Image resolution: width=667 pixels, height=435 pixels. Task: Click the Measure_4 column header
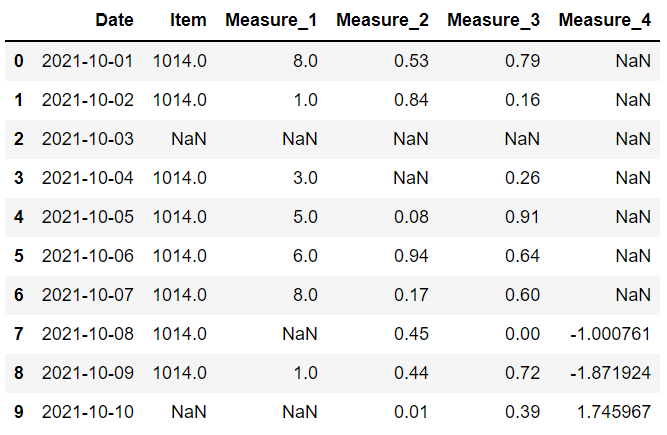pyautogui.click(x=605, y=19)
